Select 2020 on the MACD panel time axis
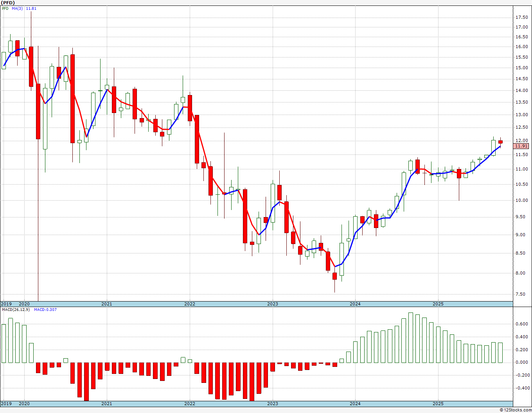 24,404
